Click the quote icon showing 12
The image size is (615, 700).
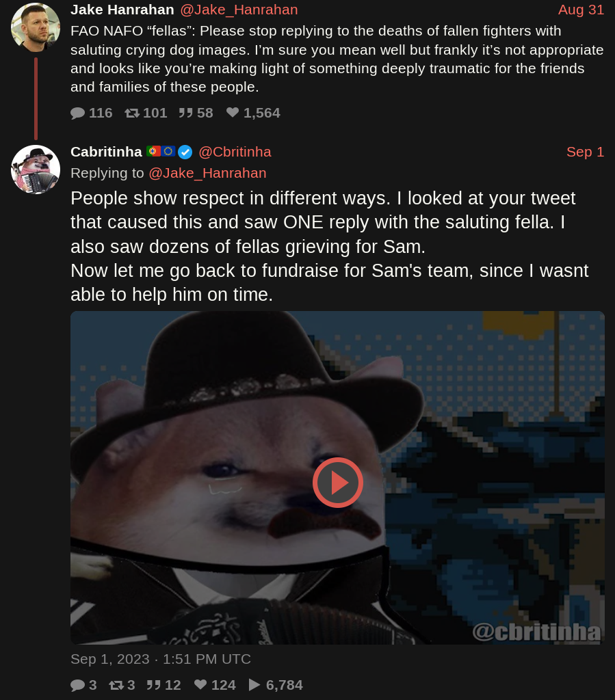pyautogui.click(x=154, y=685)
